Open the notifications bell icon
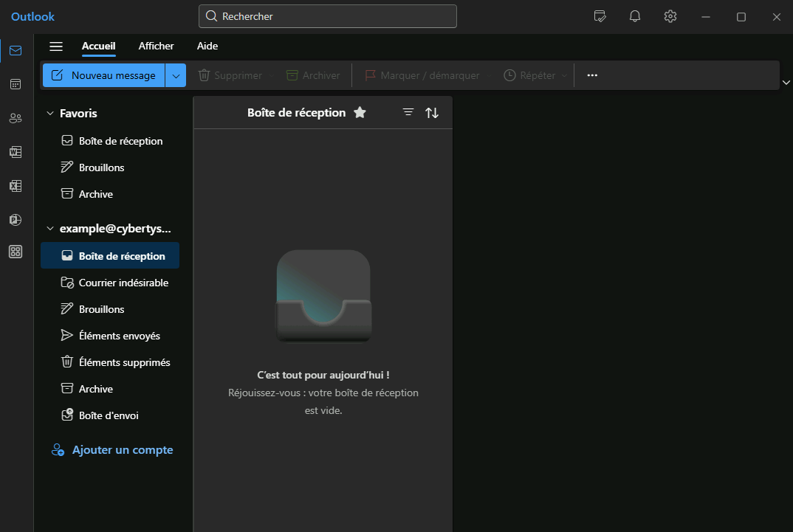 tap(635, 16)
